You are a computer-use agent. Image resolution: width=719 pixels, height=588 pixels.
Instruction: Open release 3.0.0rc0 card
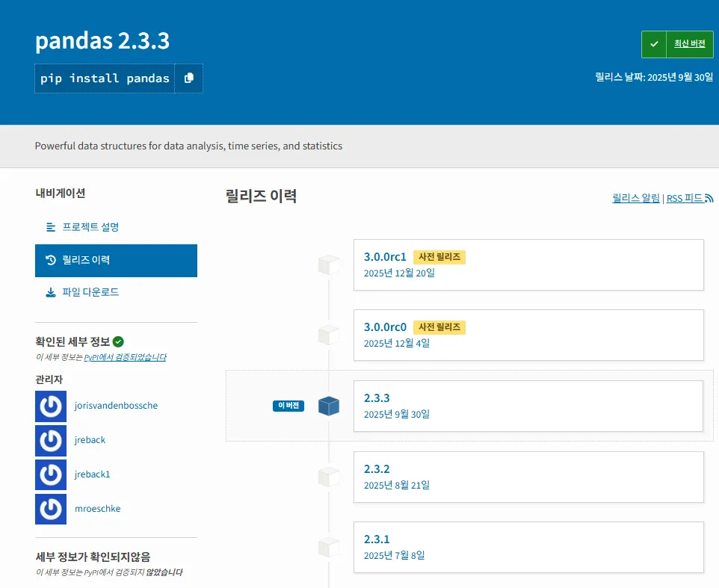[x=528, y=335]
